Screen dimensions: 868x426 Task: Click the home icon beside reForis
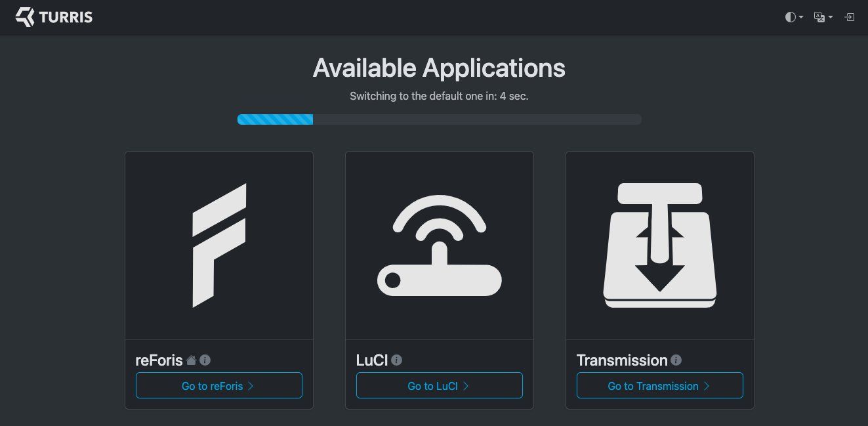pyautogui.click(x=192, y=360)
